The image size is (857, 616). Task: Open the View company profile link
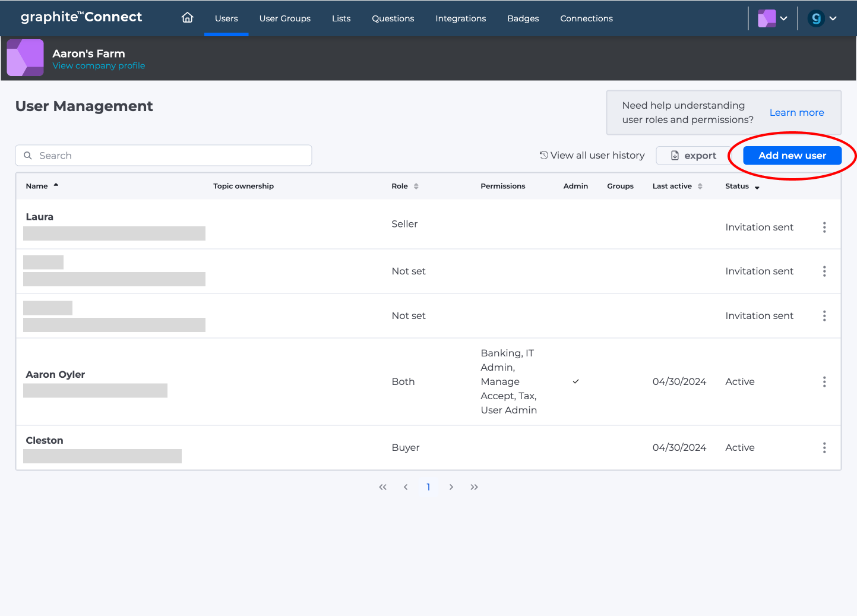(x=99, y=66)
